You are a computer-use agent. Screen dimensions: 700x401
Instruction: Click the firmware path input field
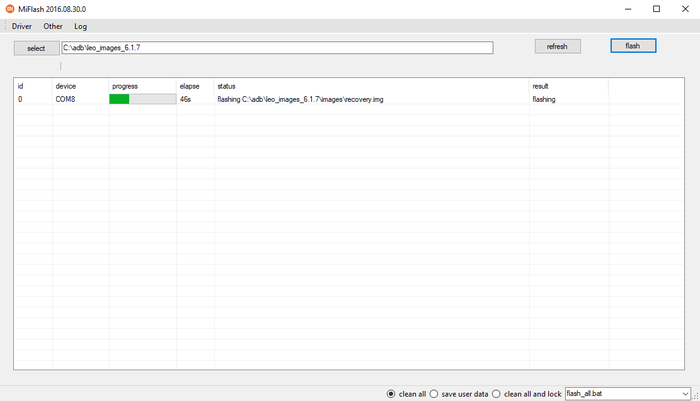click(x=277, y=48)
